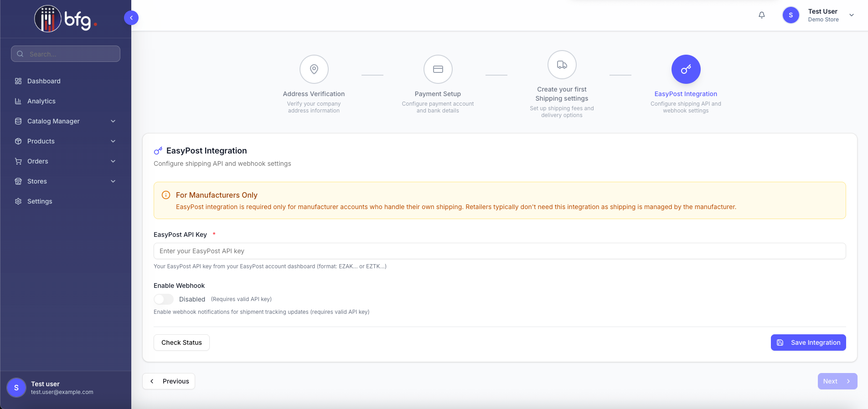Click the Check Status button

181,343
